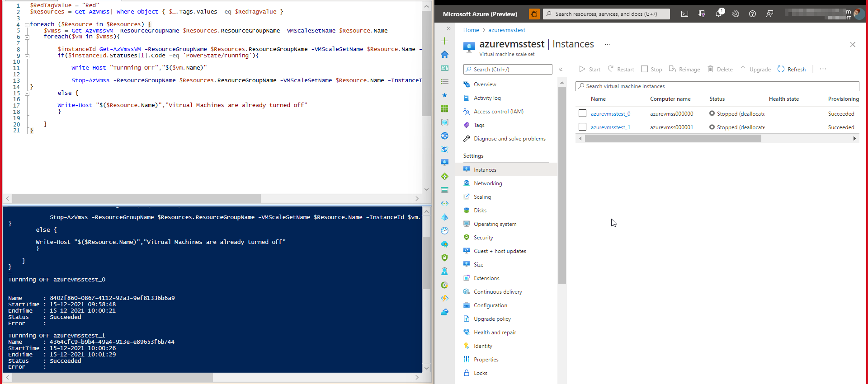The image size is (868, 384).
Task: Click the Delete trash toolbar button
Action: [720, 69]
